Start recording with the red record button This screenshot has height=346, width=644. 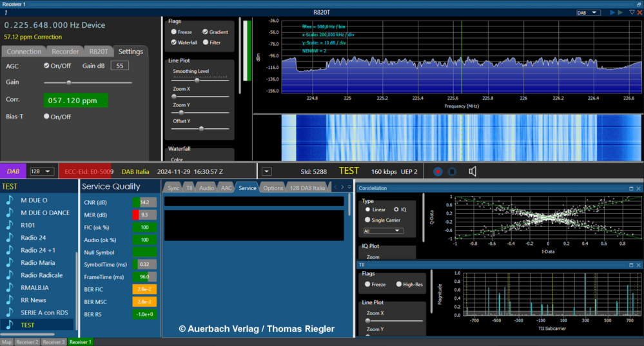(x=438, y=171)
